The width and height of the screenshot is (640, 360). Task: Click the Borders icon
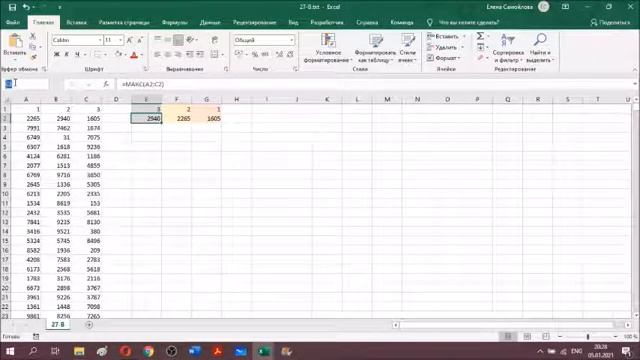98,54
